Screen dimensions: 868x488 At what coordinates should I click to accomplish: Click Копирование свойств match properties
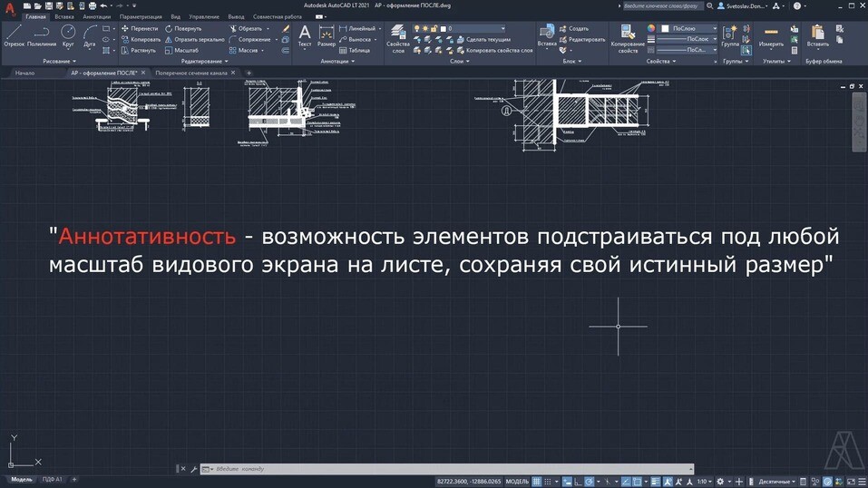click(628, 39)
